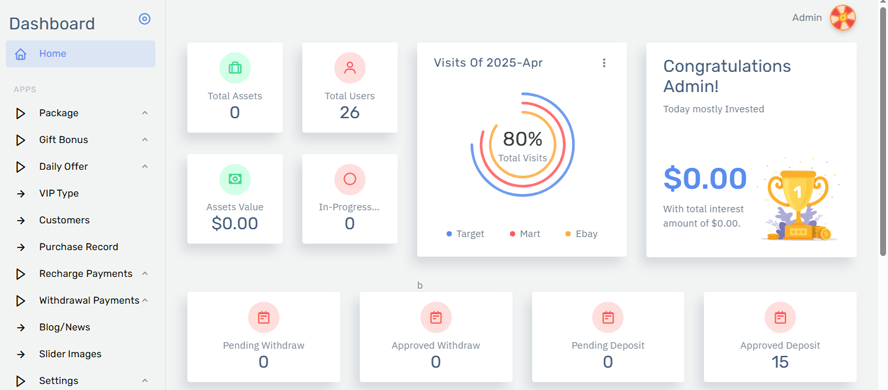This screenshot has height=390, width=888.
Task: Click the Approved Deposit calendar icon
Action: (780, 318)
